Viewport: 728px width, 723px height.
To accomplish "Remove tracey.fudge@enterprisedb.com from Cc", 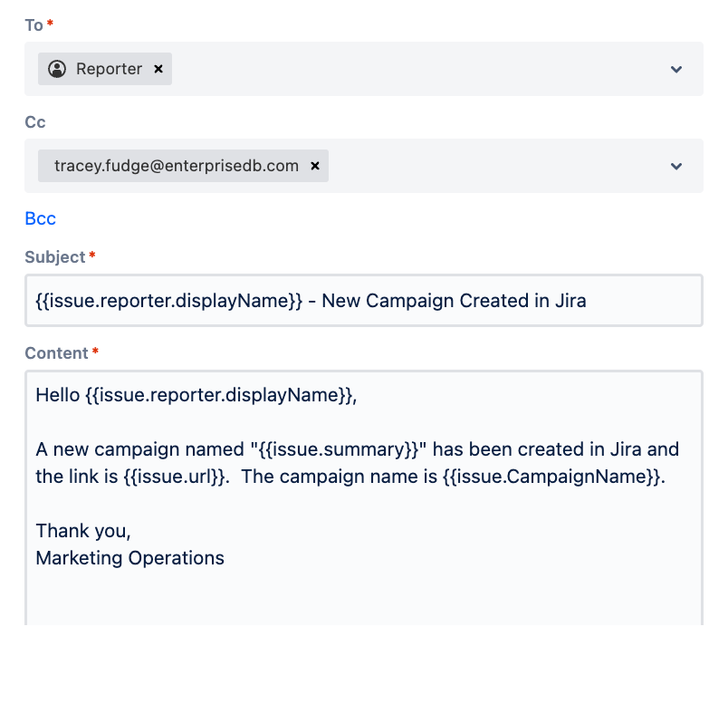I will pyautogui.click(x=315, y=166).
